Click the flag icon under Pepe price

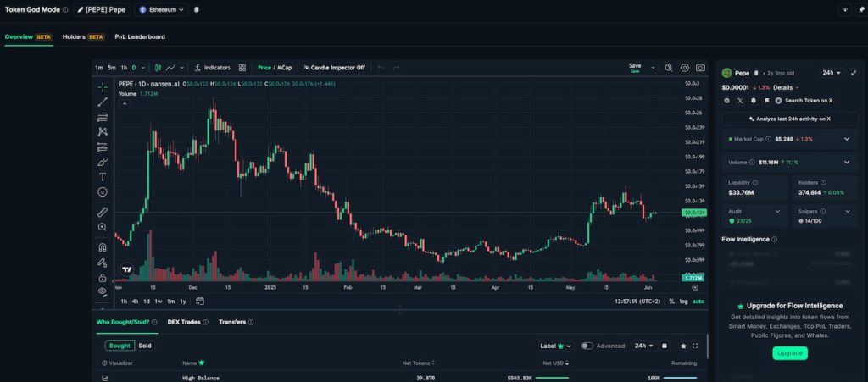click(x=766, y=101)
